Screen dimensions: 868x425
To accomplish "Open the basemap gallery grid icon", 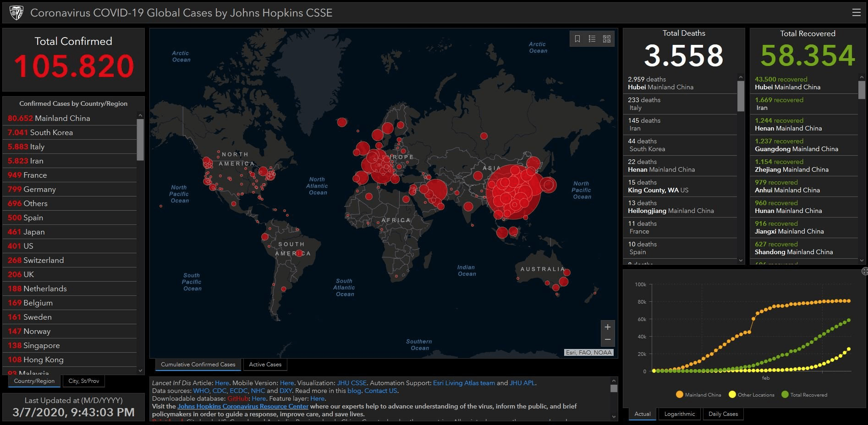I will click(607, 39).
